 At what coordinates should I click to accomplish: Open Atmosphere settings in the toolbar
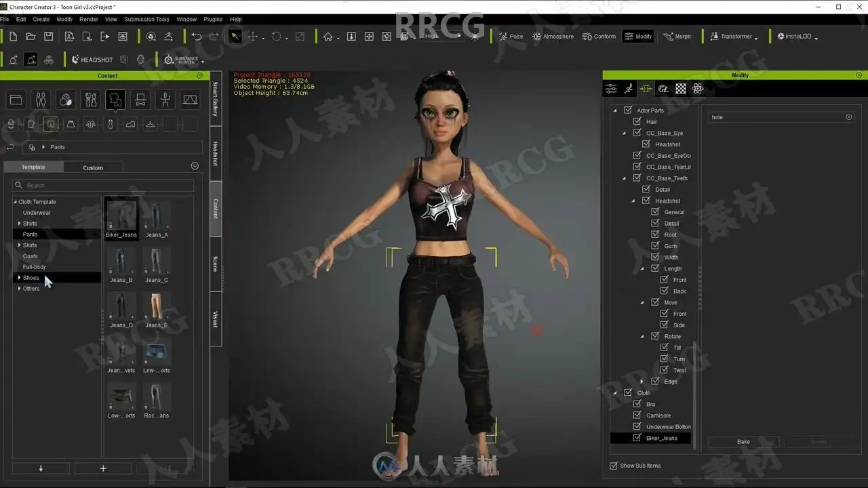point(553,37)
